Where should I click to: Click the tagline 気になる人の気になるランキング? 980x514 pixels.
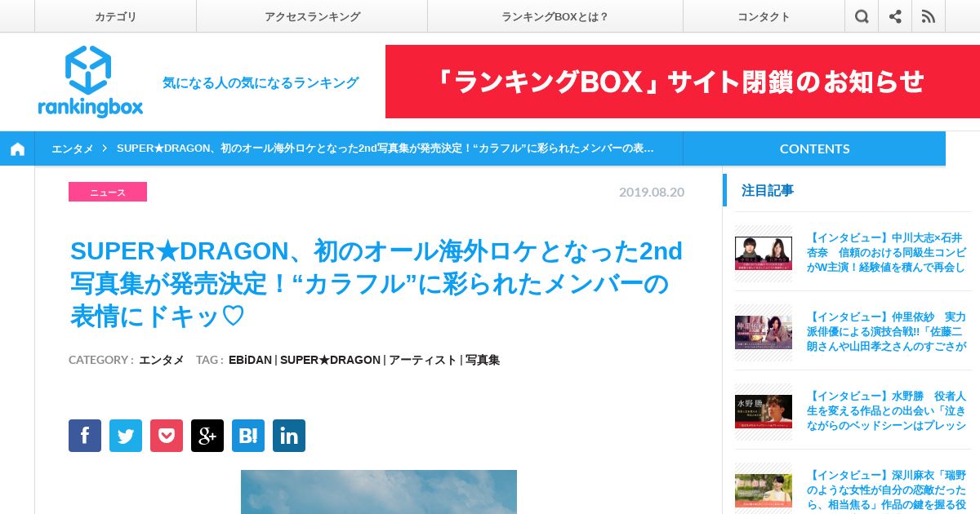(261, 82)
